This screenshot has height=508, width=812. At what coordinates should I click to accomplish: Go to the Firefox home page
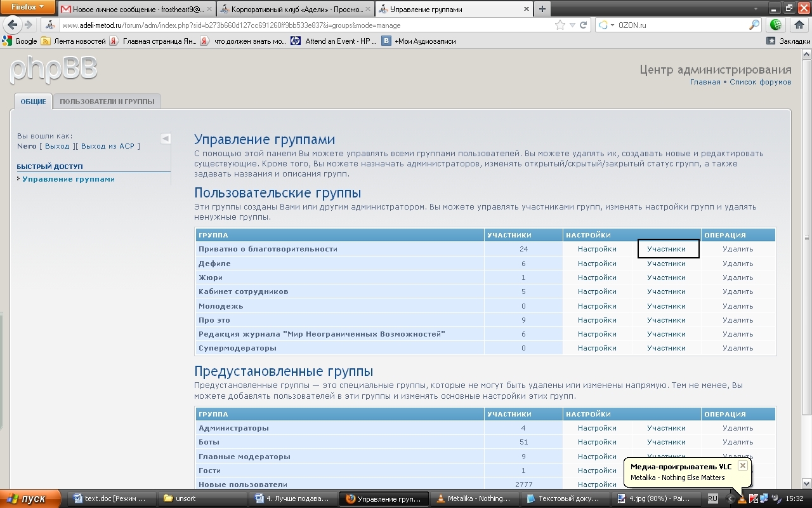tap(799, 25)
